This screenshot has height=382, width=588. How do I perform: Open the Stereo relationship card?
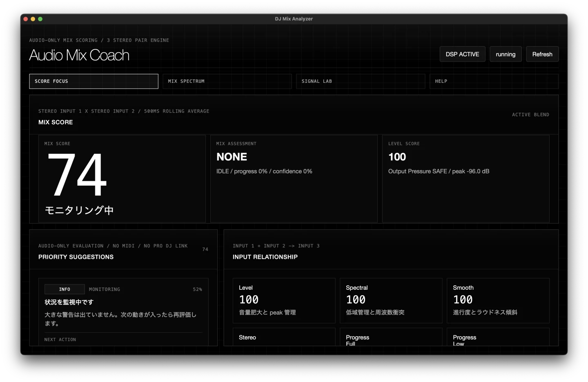pos(284,337)
